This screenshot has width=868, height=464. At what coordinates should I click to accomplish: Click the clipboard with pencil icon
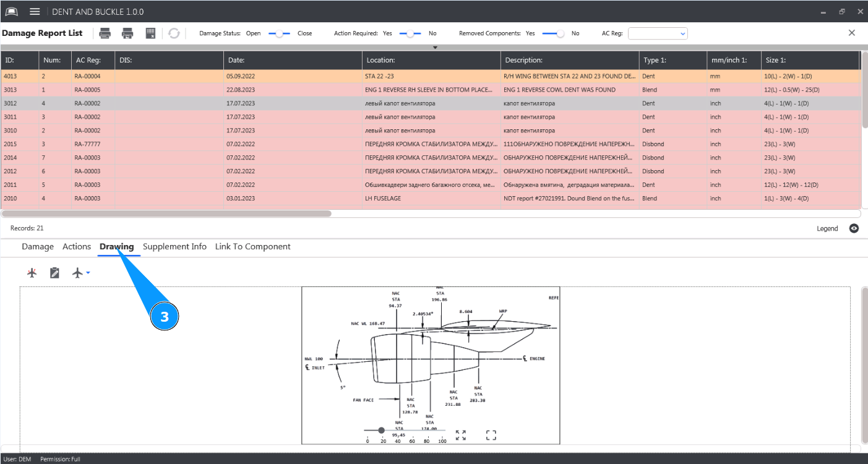tap(54, 273)
